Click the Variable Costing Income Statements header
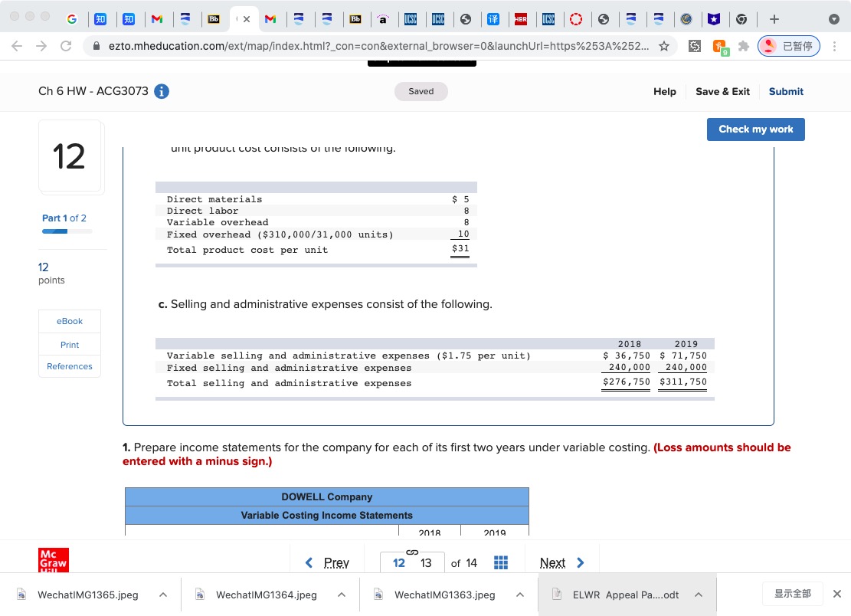Screen dimensions: 851x616 pyautogui.click(x=327, y=515)
